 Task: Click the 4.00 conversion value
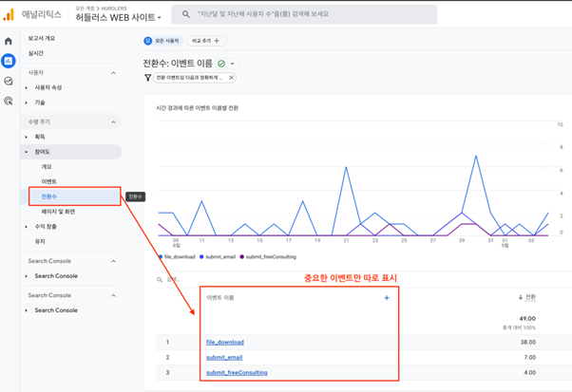click(x=529, y=373)
